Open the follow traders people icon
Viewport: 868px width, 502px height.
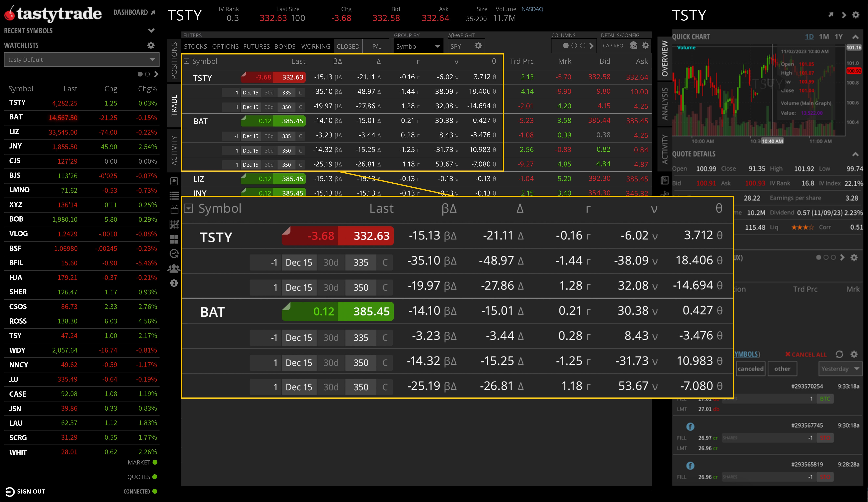pyautogui.click(x=174, y=268)
